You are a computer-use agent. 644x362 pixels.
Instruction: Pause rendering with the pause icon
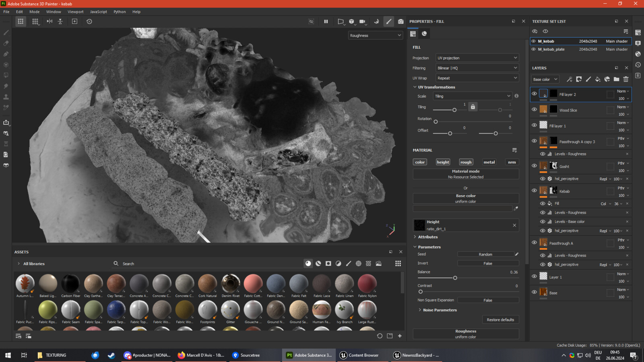(x=326, y=21)
